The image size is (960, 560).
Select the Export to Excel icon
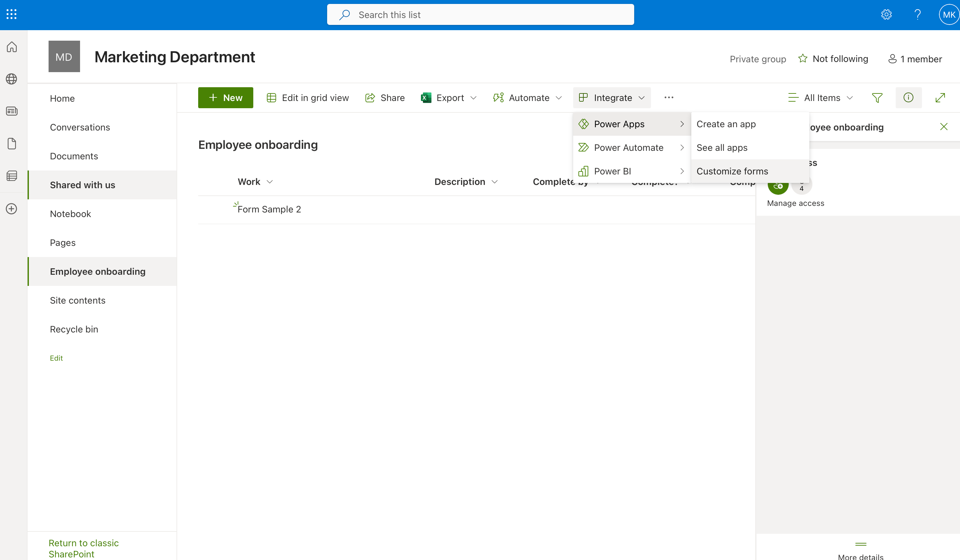[x=426, y=97]
